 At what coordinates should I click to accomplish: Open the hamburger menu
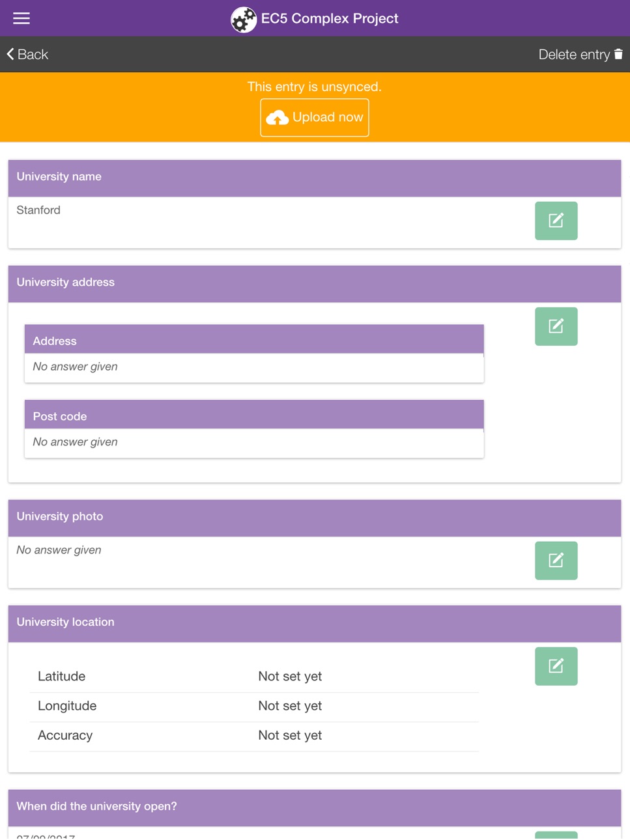click(21, 18)
